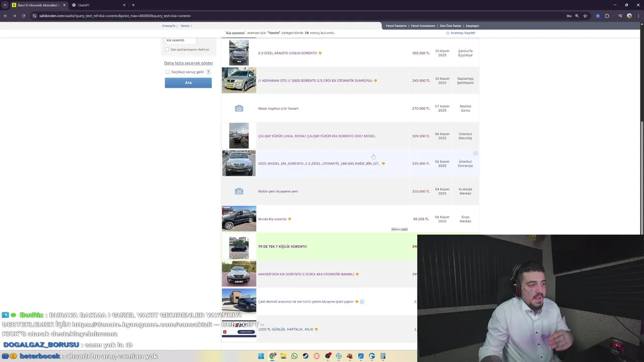Click camera placeholder of 'Motor yeni muayene yeni'

click(239, 191)
